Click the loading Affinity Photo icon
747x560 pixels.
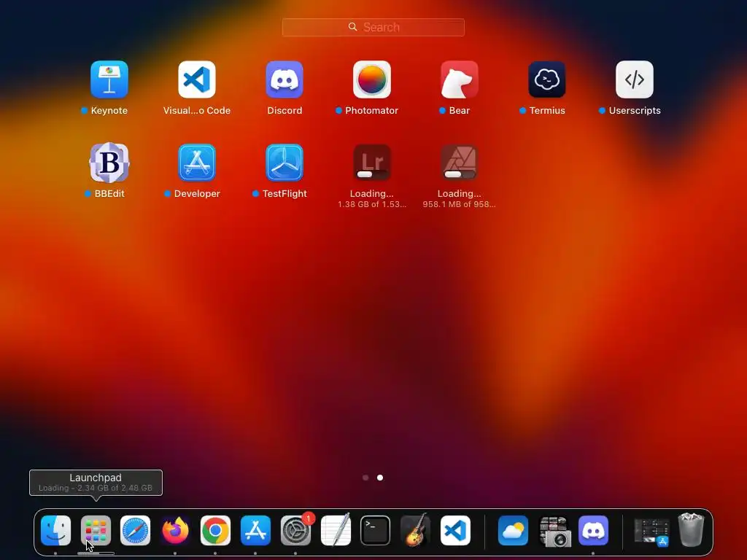(460, 163)
